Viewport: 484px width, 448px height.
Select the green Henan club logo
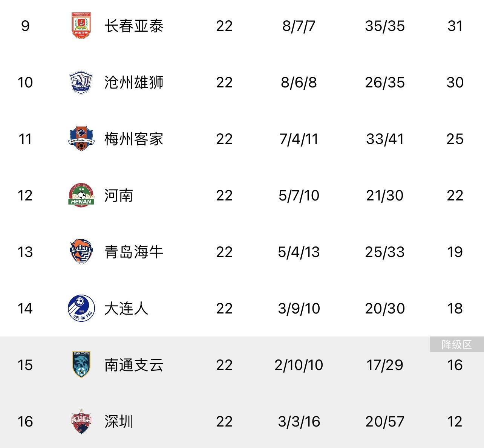81,195
